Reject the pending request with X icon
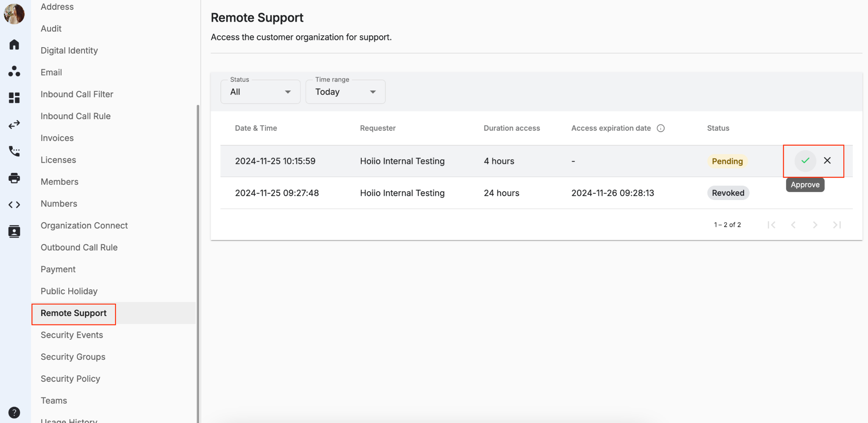This screenshot has width=868, height=423. (x=827, y=161)
